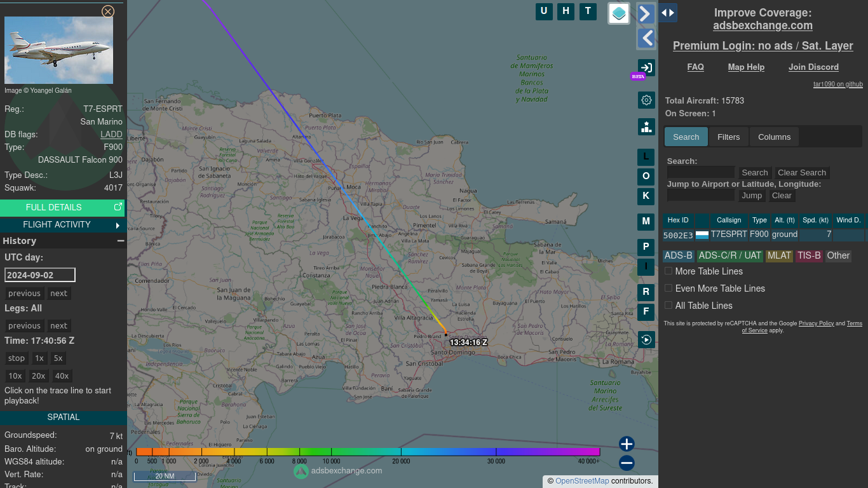Click the login arrow icon
Image resolution: width=868 pixels, height=488 pixels.
(x=646, y=68)
